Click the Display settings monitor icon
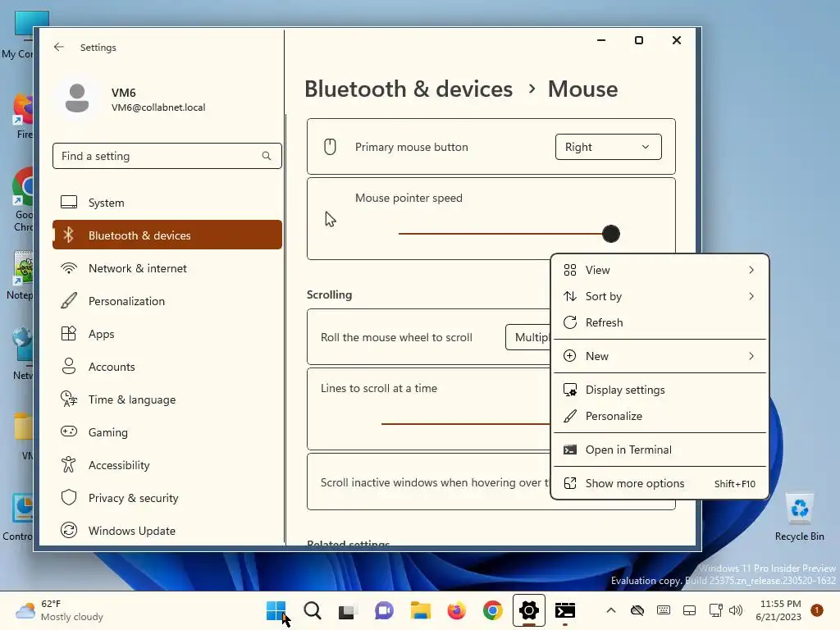 (x=570, y=390)
